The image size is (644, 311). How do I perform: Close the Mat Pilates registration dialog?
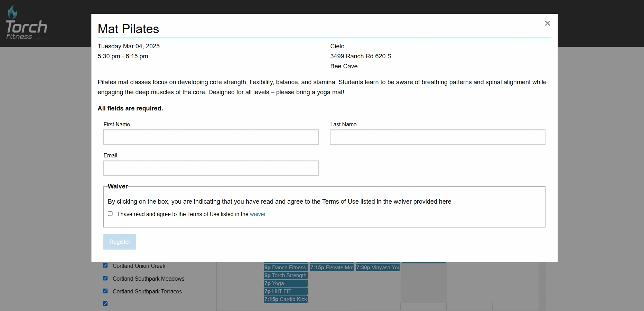point(547,23)
